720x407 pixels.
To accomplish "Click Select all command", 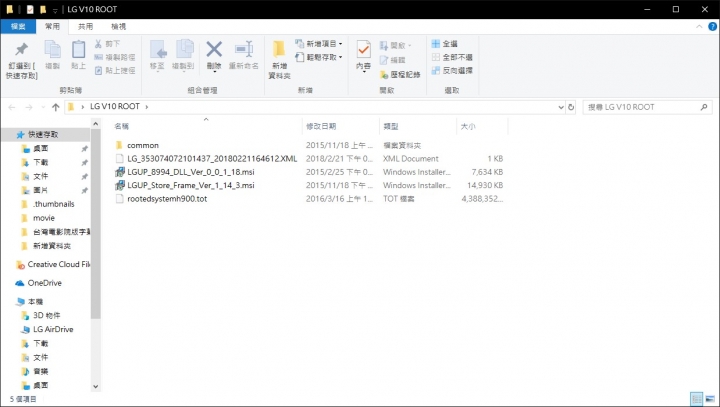I will tap(444, 44).
